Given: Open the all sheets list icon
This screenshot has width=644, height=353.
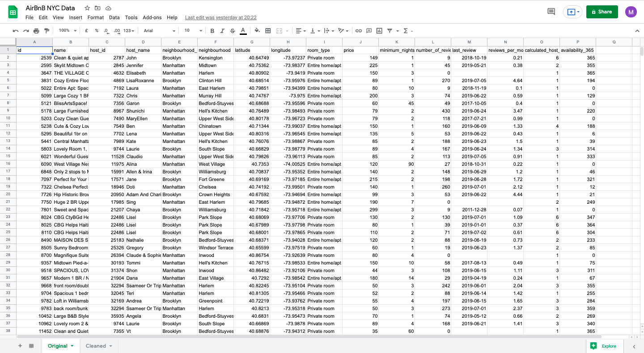Looking at the screenshot, I should (31, 346).
